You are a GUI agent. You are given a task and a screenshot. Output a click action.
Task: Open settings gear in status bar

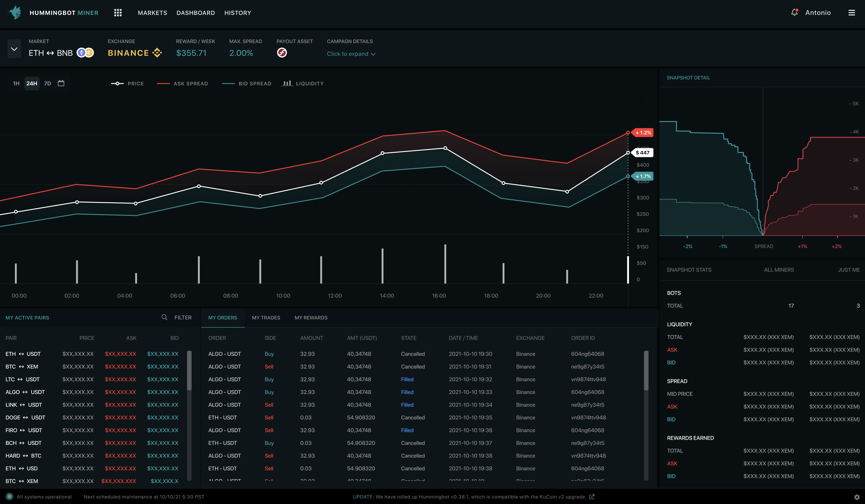(x=857, y=497)
